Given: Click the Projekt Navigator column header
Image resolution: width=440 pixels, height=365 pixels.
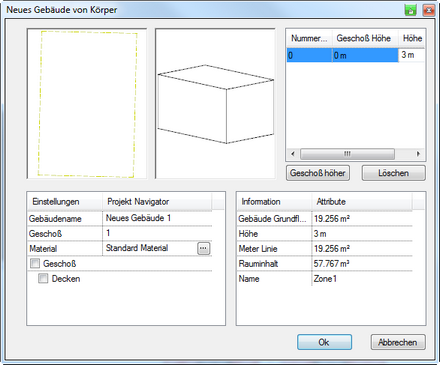Looking at the screenshot, I should (157, 202).
